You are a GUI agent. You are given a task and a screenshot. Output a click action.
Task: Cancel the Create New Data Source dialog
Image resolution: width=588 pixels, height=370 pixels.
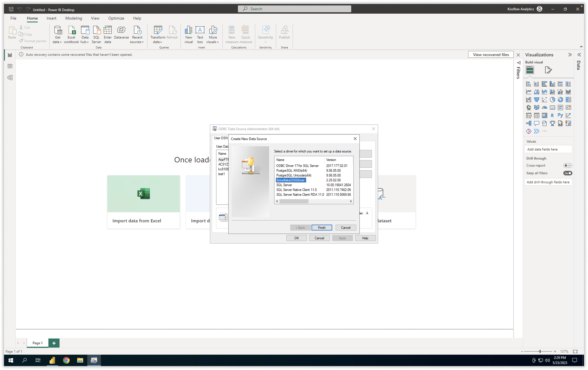coord(346,227)
